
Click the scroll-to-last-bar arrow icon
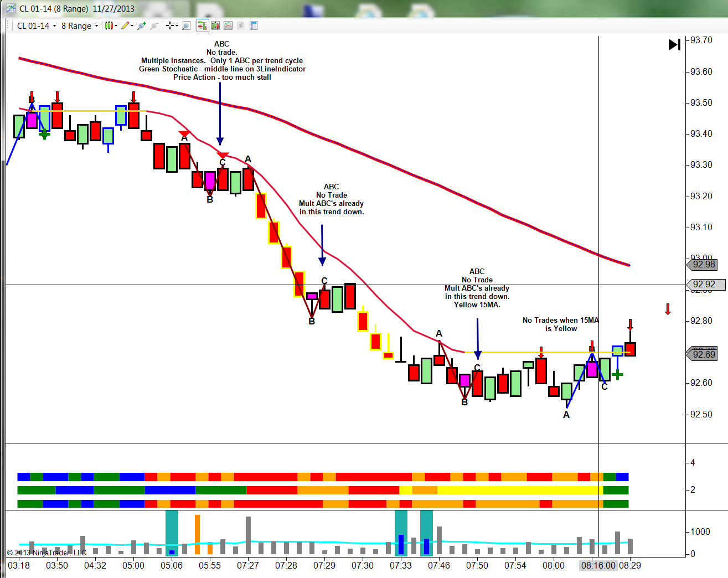coord(674,44)
